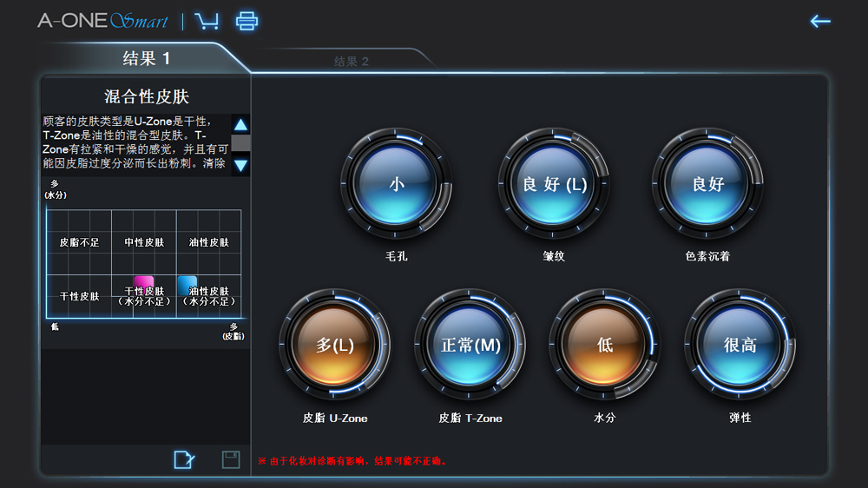The height and width of the screenshot is (488, 868).
Task: Click the printer icon in header
Action: tap(247, 21)
